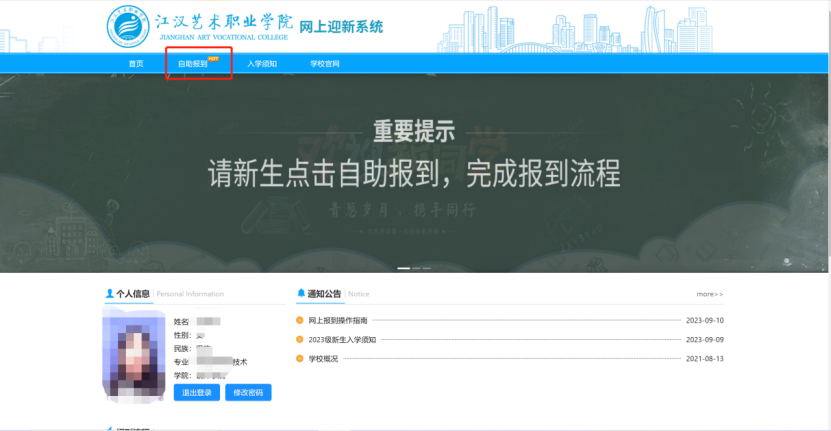
Task: Open the 自助报到 navigation item
Action: click(x=192, y=64)
